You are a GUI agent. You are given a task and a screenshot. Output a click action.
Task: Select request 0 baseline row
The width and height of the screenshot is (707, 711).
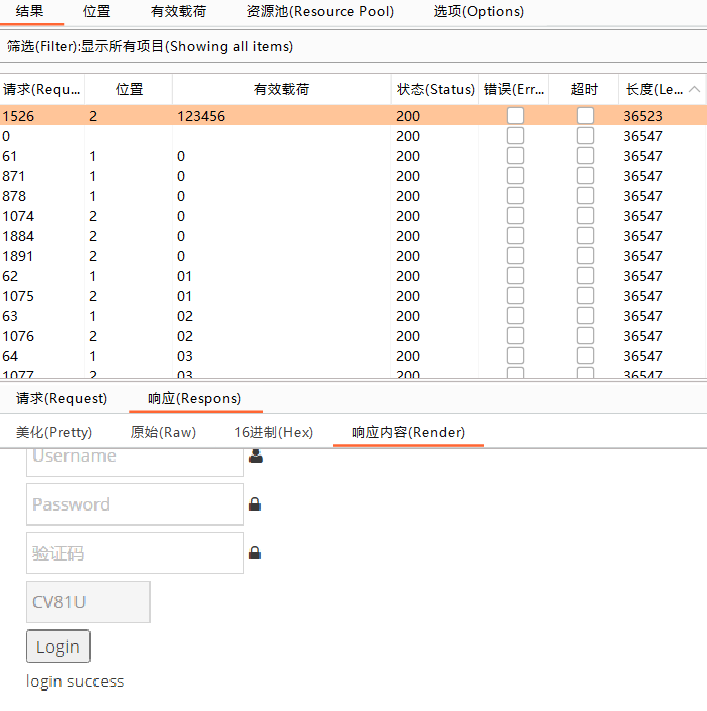pyautogui.click(x=353, y=136)
